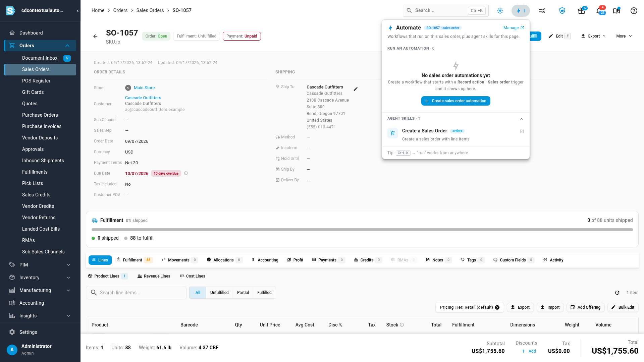This screenshot has height=362, width=644.
Task: Collapse the Agent Skills section
Action: point(522,119)
